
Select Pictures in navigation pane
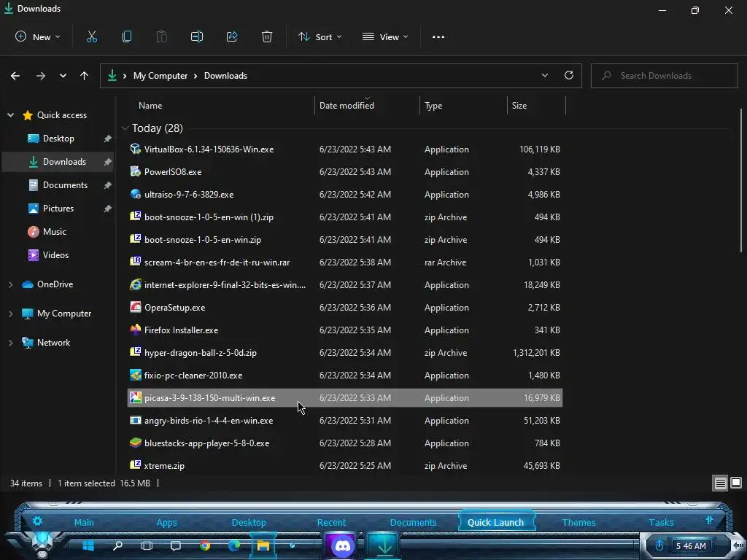58,209
